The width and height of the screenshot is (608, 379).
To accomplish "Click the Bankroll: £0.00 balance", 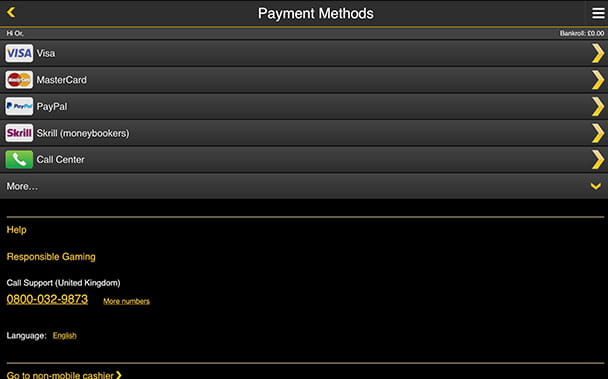I will pyautogui.click(x=582, y=33).
